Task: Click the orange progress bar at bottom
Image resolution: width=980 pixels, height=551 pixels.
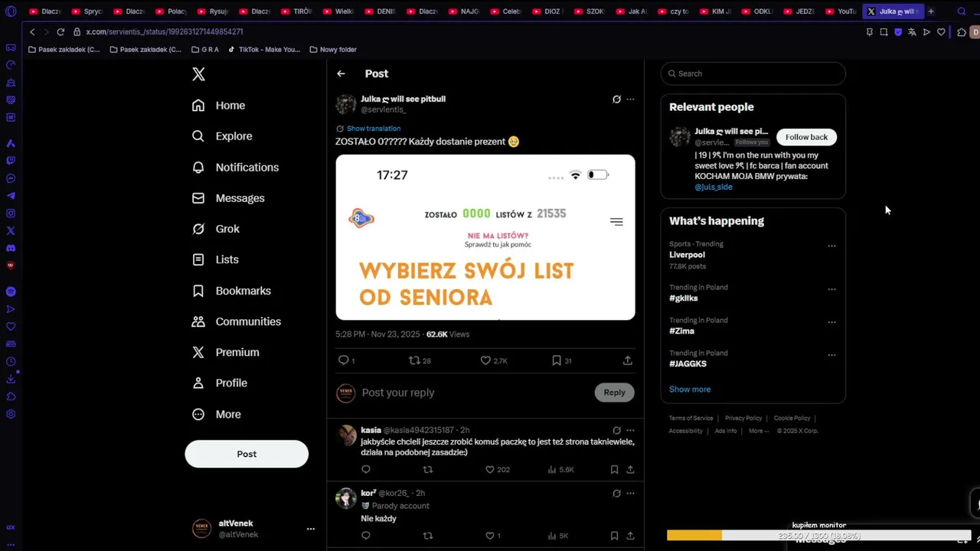Action: 694,536
